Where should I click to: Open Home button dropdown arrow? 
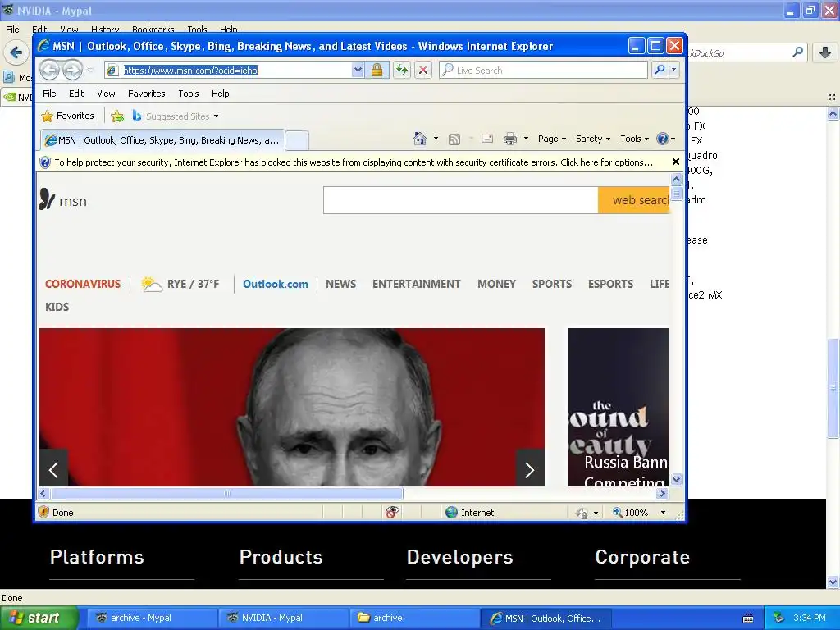click(436, 139)
